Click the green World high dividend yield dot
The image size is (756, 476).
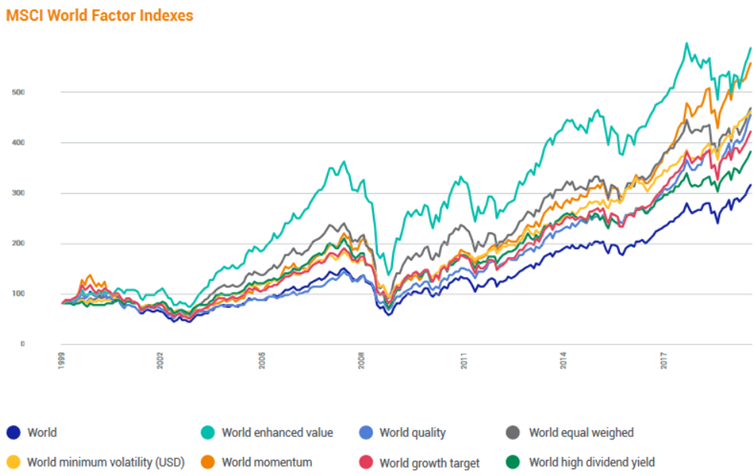tap(514, 462)
